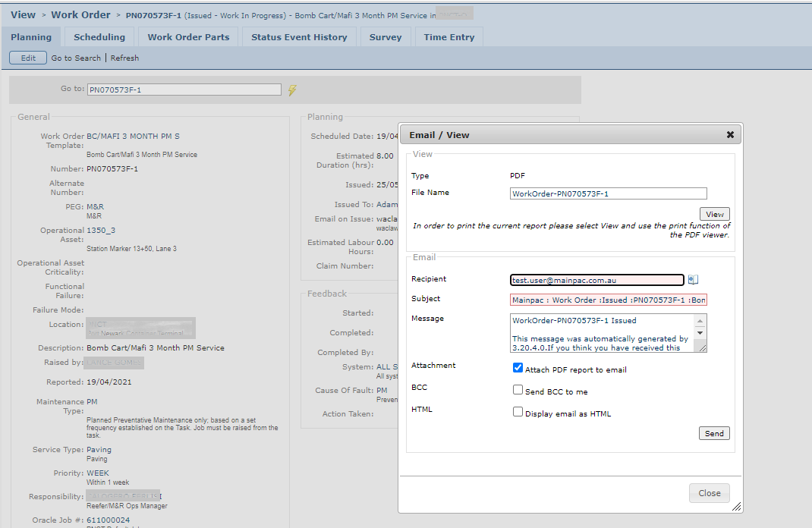Click Work Order Template BC/MAFI 3 MONTH PM S
Viewport: 812px width, 528px height.
(x=133, y=136)
